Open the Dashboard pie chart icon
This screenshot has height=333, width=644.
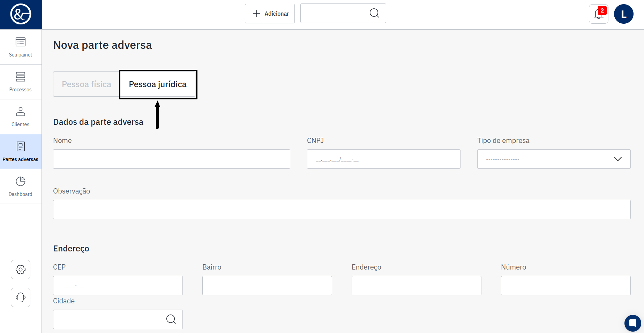[21, 187]
